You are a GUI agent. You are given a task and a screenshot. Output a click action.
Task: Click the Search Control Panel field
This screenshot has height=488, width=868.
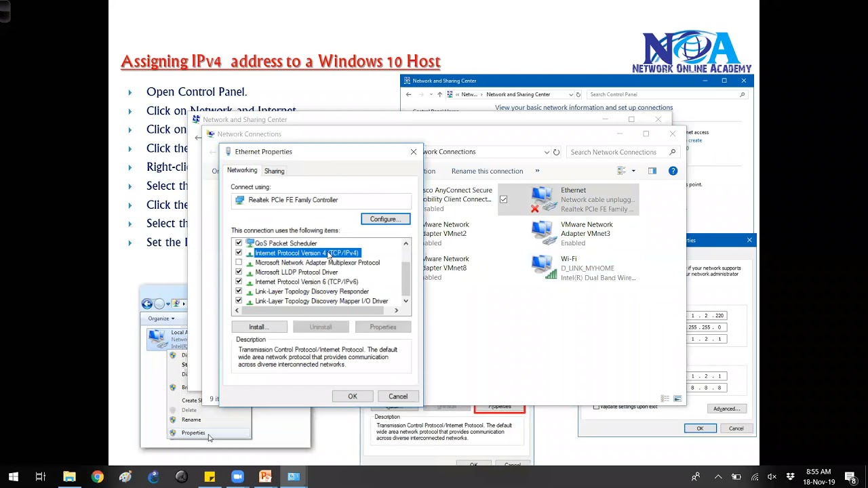click(x=667, y=94)
